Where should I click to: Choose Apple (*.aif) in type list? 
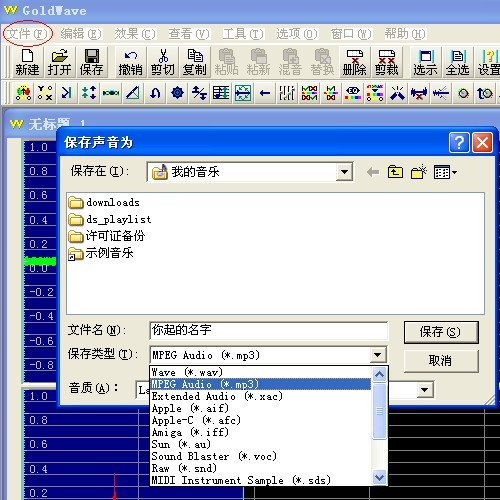pos(261,408)
